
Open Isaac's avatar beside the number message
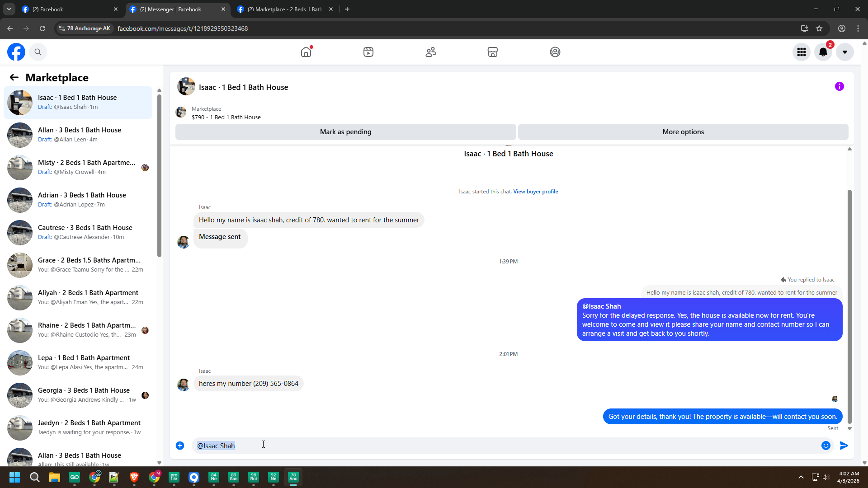(x=183, y=385)
